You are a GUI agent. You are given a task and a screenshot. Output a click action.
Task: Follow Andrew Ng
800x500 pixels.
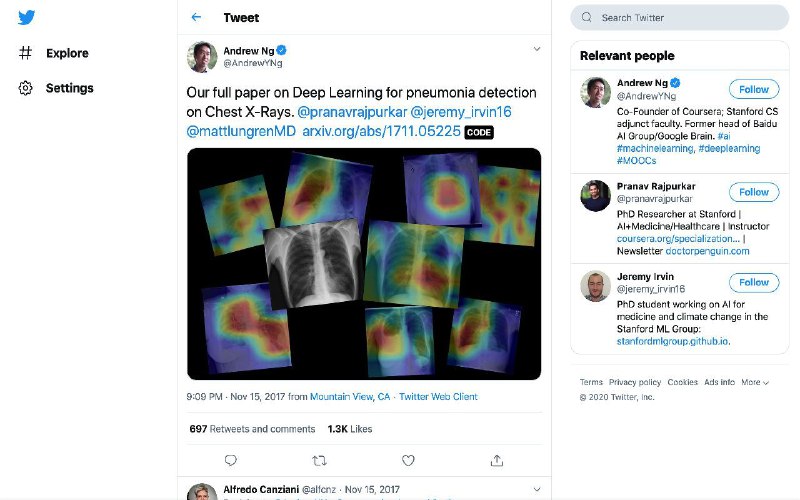[x=754, y=89]
